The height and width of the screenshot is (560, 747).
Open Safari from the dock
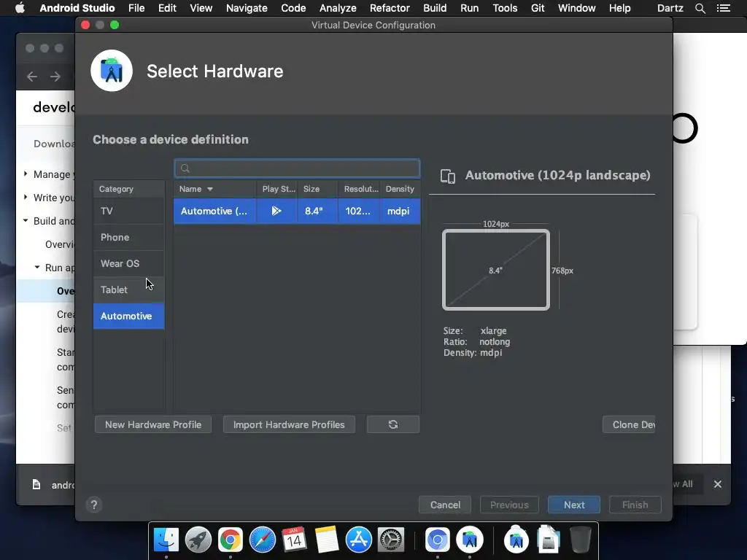point(263,540)
